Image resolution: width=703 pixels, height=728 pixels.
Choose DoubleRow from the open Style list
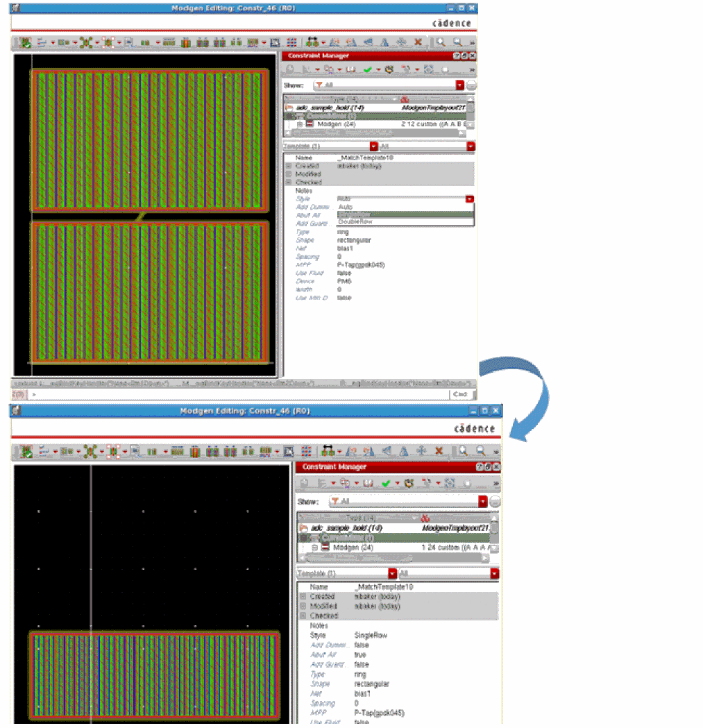pyautogui.click(x=405, y=222)
